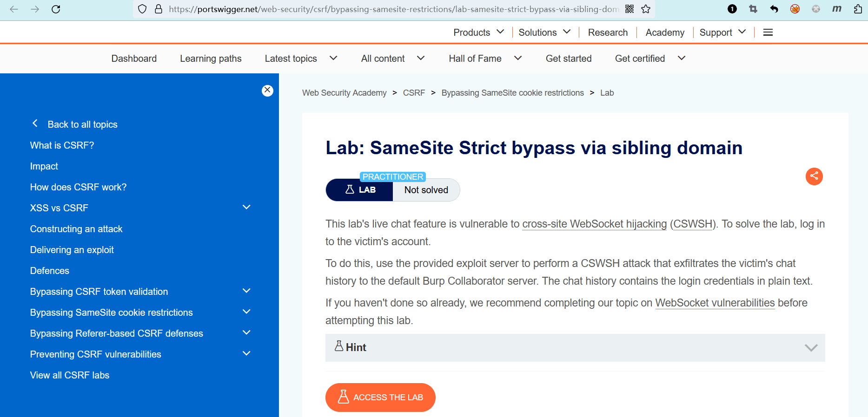Expand the Hint panel
Screen dimensions: 868x417
tap(575, 347)
